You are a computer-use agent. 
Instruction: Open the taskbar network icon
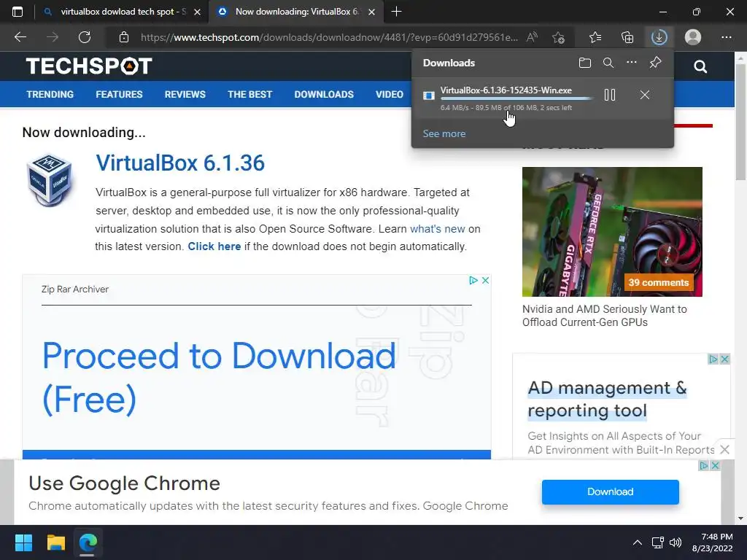pyautogui.click(x=658, y=542)
